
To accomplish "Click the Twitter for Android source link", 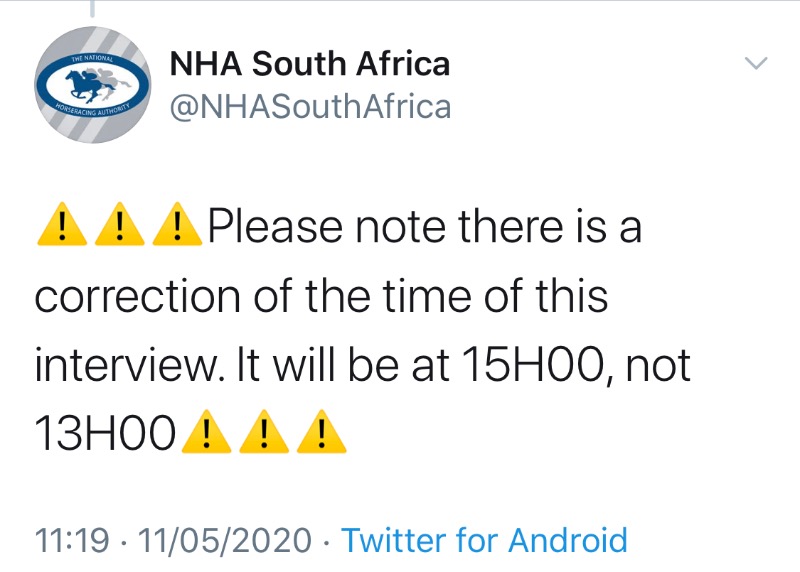I will pyautogui.click(x=484, y=540).
